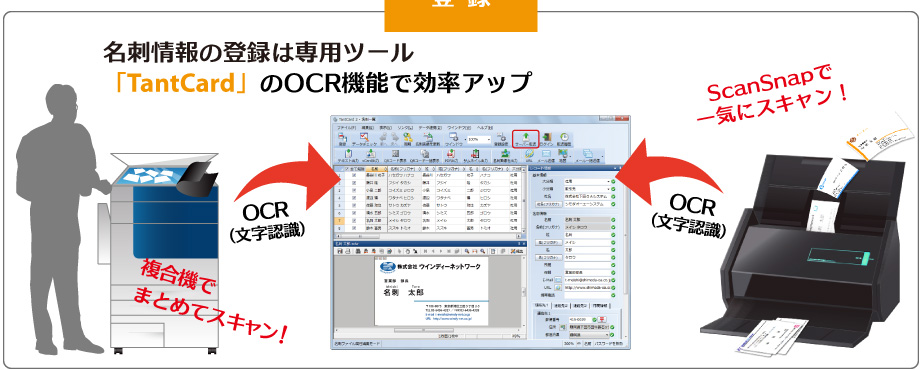Open the 表示 menu
This screenshot has height=370, width=920.
coord(385,128)
